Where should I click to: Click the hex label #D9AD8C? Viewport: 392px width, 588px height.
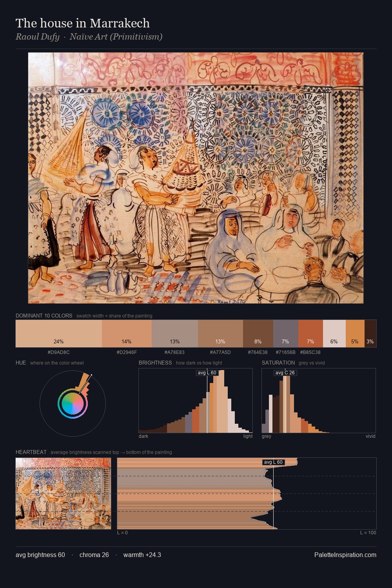[59, 352]
